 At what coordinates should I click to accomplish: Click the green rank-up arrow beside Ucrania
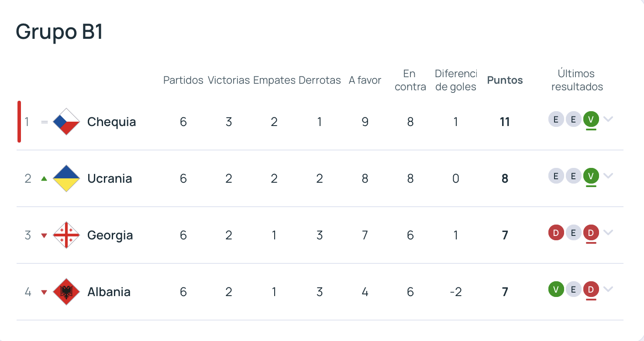(x=44, y=178)
